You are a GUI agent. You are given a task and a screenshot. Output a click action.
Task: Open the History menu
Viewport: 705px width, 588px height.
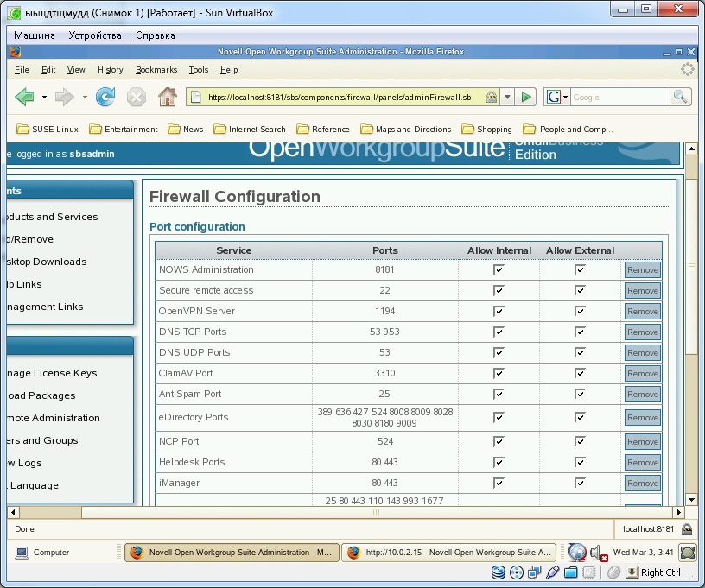point(111,70)
